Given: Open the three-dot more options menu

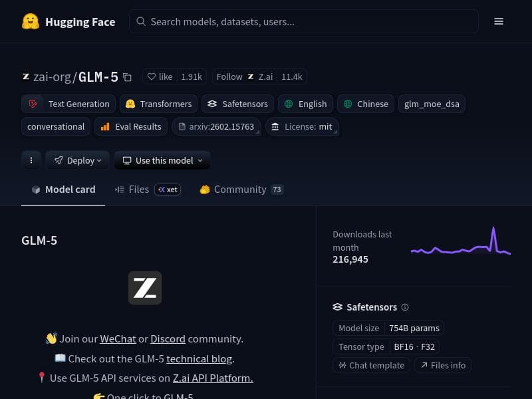Looking at the screenshot, I should [x=31, y=160].
